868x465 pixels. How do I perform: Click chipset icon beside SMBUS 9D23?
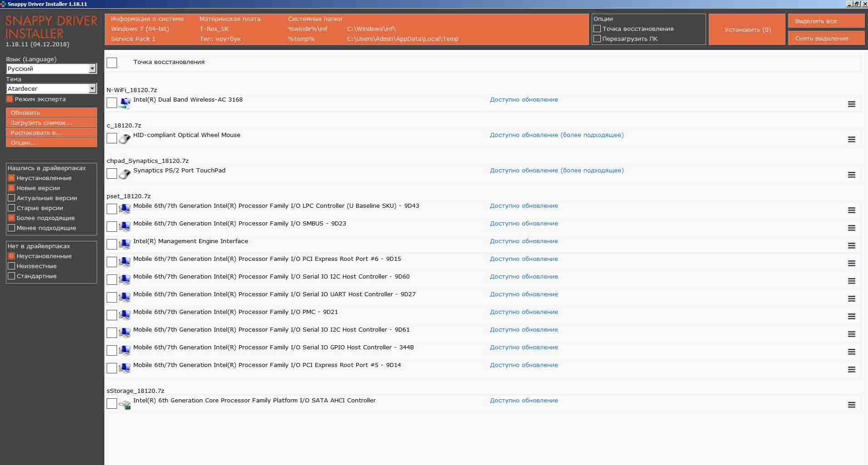(125, 227)
